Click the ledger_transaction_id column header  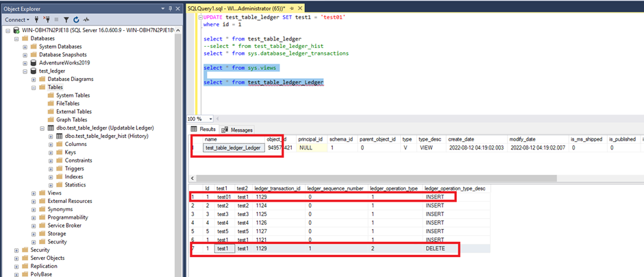[279, 188]
